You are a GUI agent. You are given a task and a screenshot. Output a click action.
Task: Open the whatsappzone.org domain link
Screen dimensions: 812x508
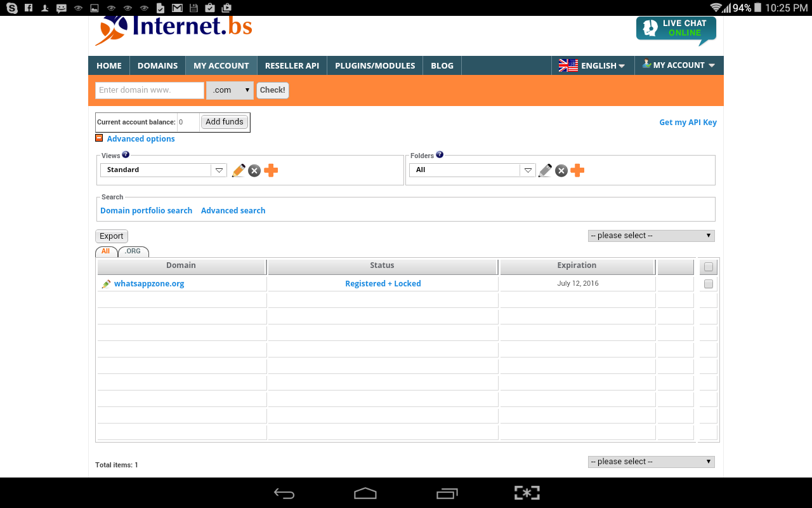(149, 284)
